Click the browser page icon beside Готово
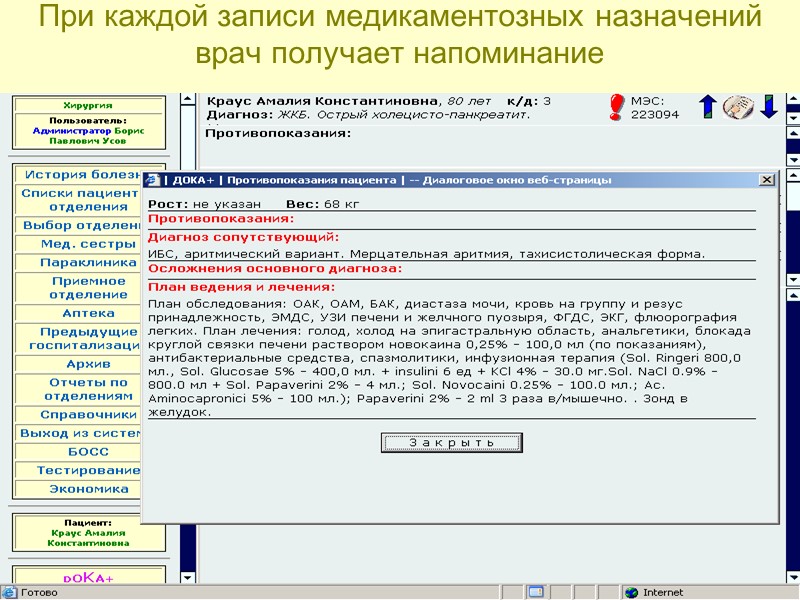The image size is (800, 600). [9, 592]
